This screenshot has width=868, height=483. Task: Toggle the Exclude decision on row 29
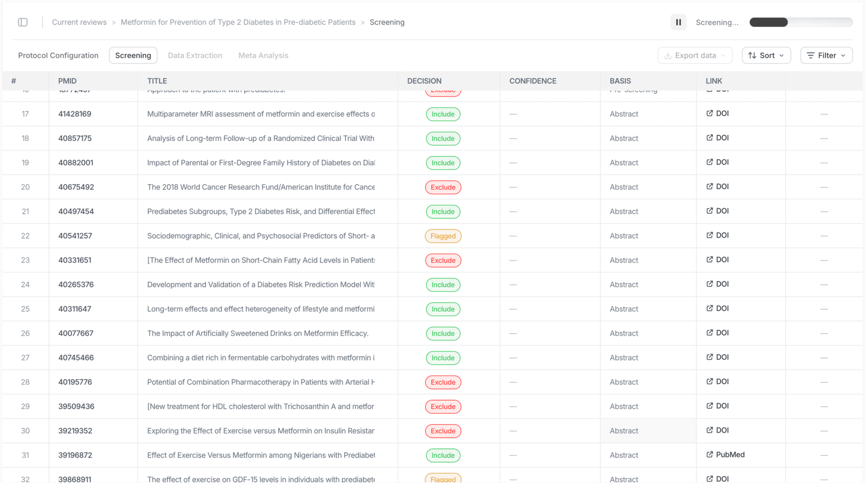(443, 406)
